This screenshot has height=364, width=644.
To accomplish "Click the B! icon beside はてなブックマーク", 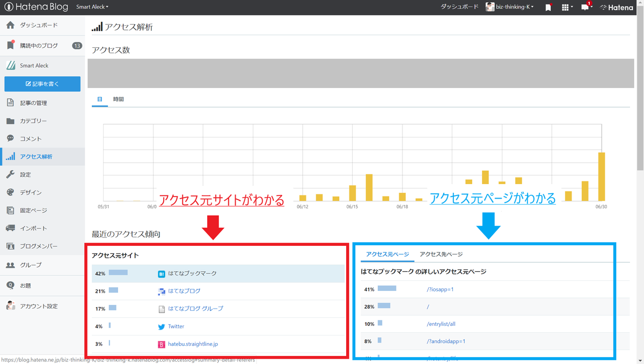I will (162, 274).
